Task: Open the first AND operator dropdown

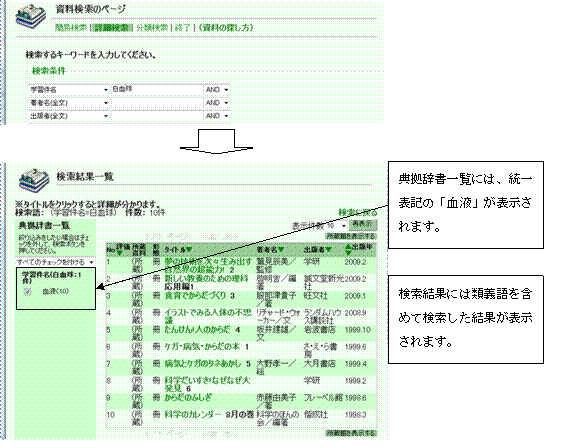Action: click(x=217, y=90)
